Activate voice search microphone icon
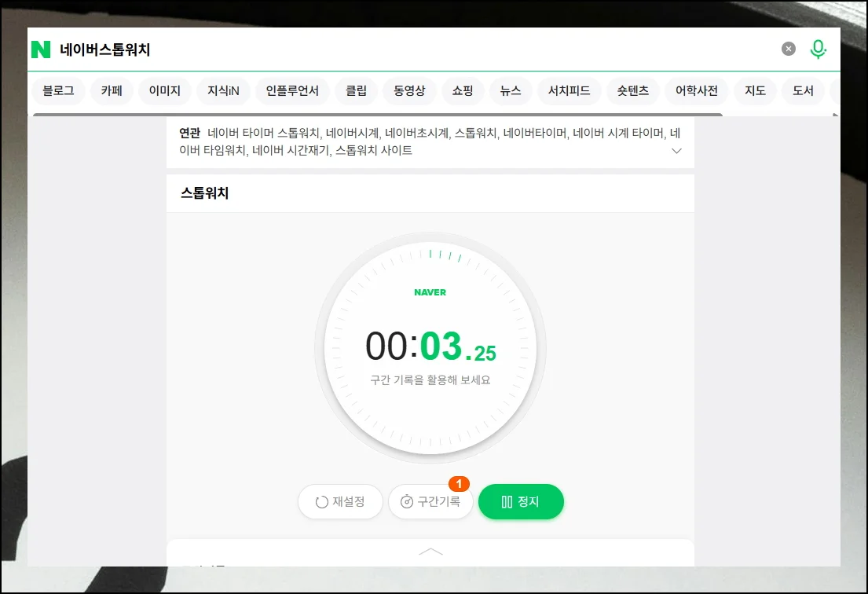The height and width of the screenshot is (594, 868). 818,49
